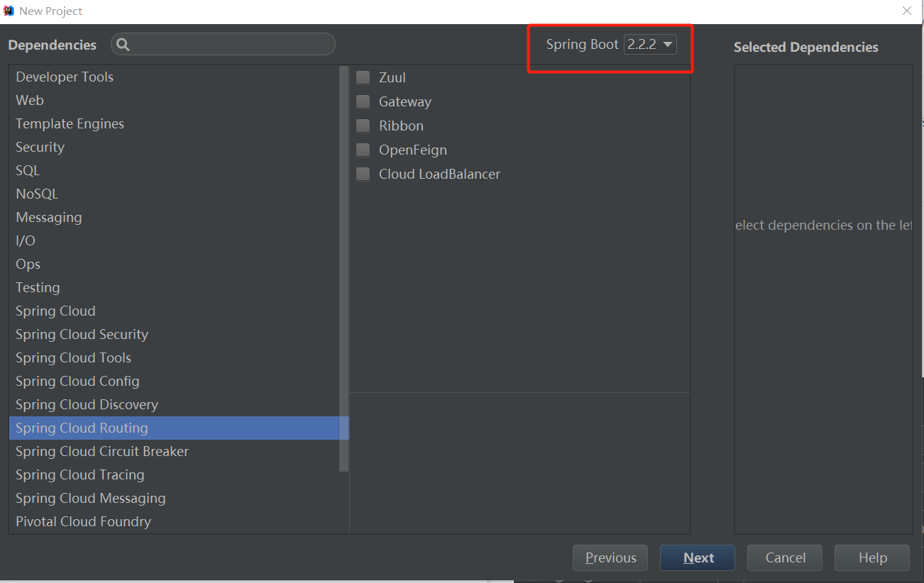The height and width of the screenshot is (583, 924).
Task: Choose Spring Cloud Messaging category
Action: point(174,498)
